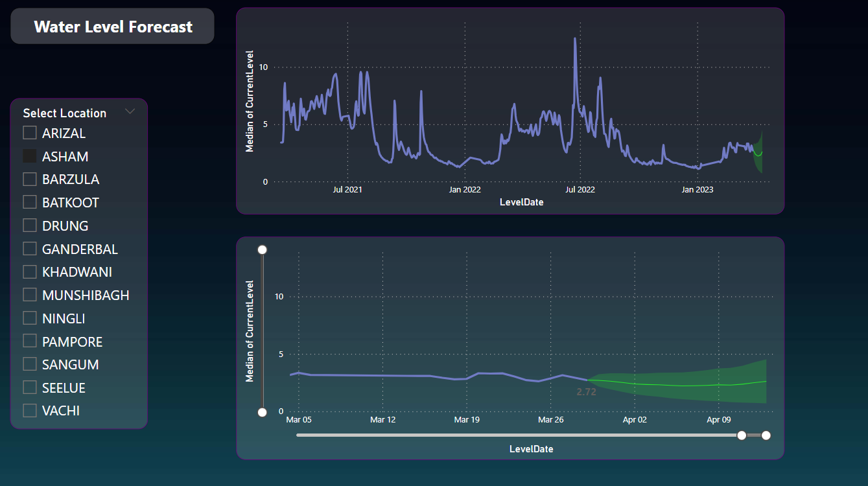Tick the BARZULA checkbox

[x=30, y=179]
